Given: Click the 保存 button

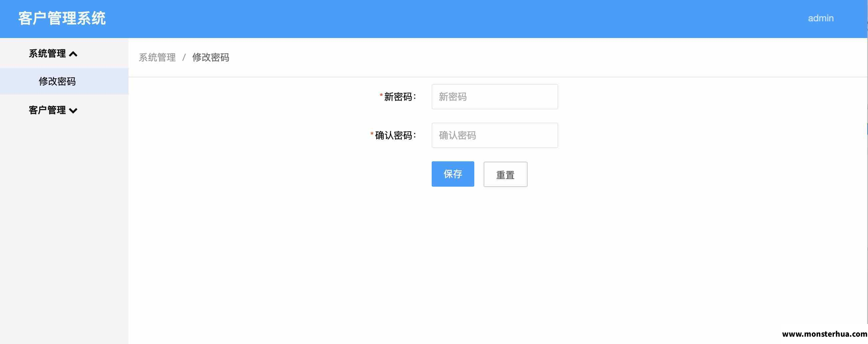Looking at the screenshot, I should point(453,174).
